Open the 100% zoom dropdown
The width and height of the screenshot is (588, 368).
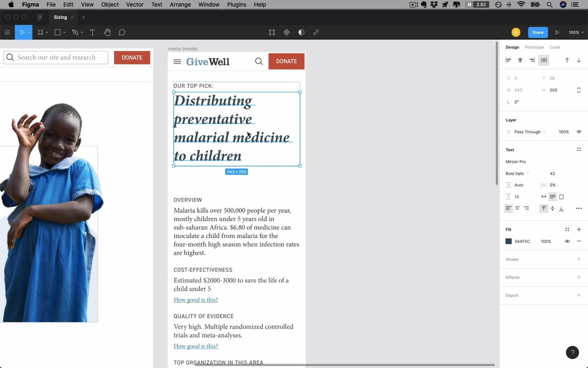576,32
